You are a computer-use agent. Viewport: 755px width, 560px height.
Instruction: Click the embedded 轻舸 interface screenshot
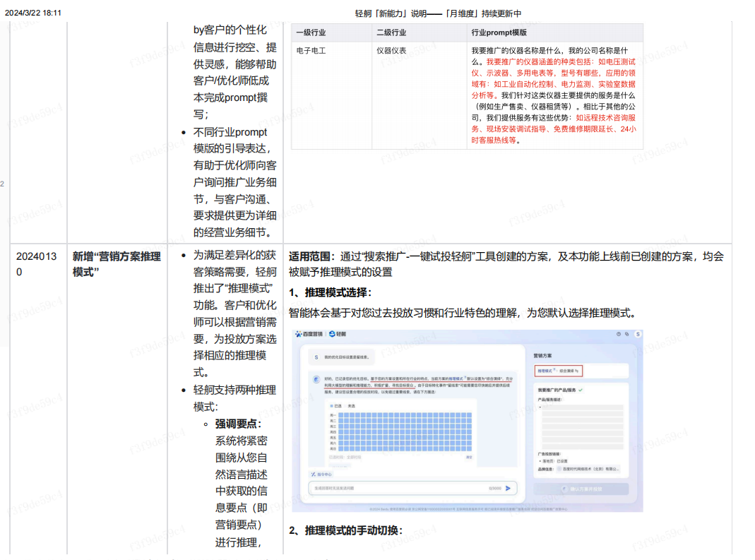pyautogui.click(x=467, y=421)
